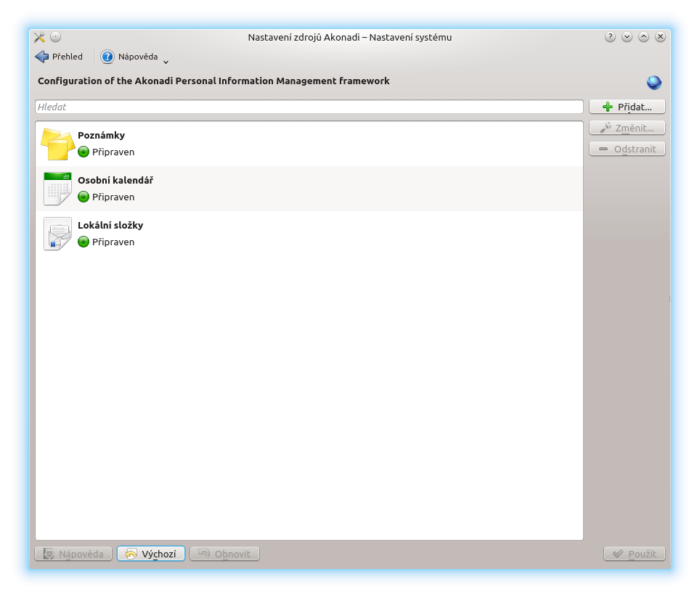Click the Osobní kalendář calendar icon

coord(57,189)
